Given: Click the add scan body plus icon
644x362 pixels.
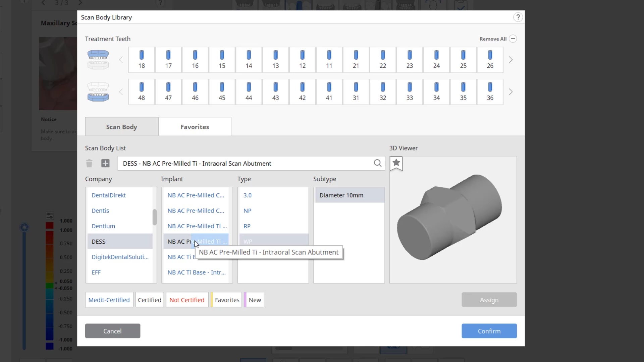Looking at the screenshot, I should tap(105, 163).
